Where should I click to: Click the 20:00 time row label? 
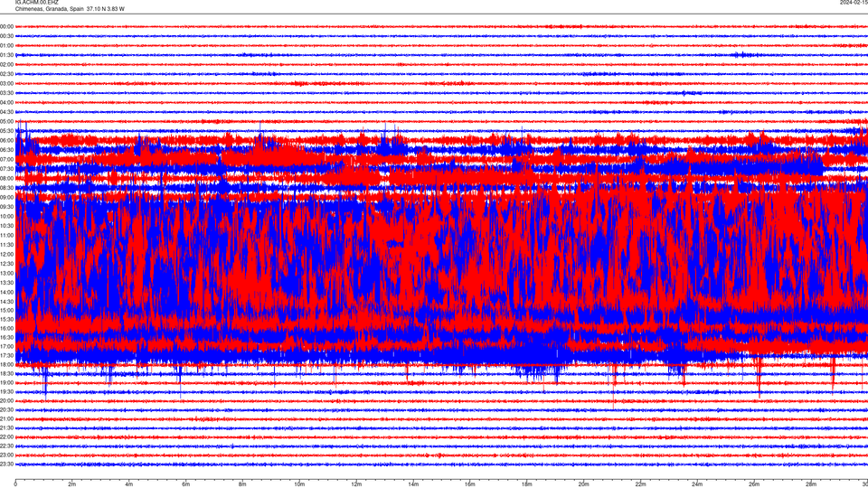[x=6, y=400]
